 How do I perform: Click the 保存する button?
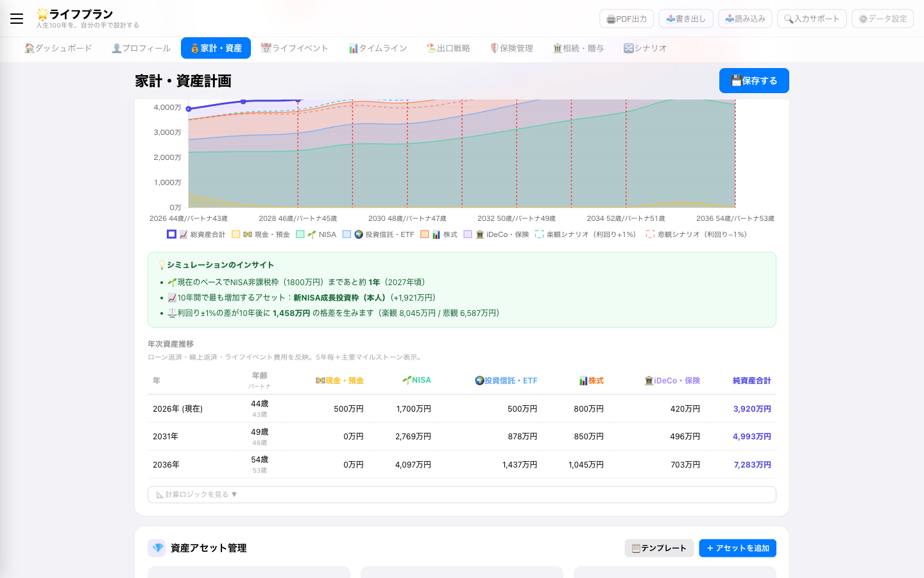point(754,80)
